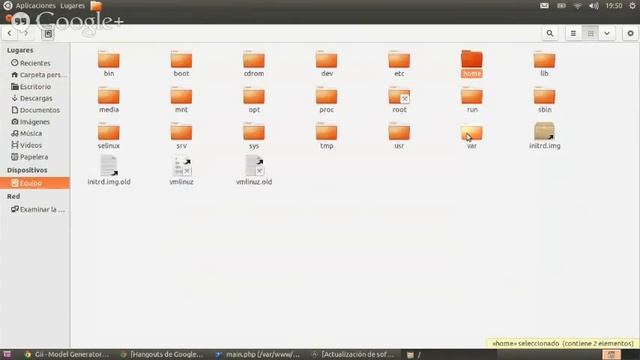Select the selinux folder

[x=109, y=136]
